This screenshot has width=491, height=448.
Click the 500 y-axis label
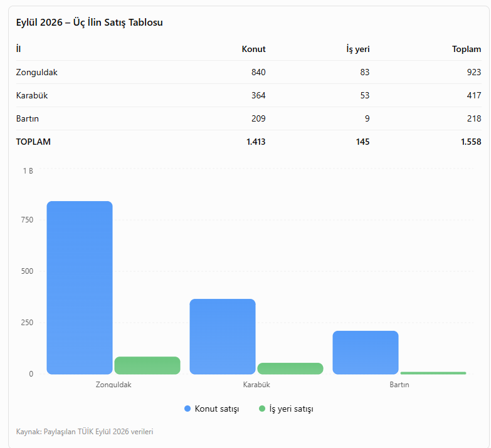(27, 271)
